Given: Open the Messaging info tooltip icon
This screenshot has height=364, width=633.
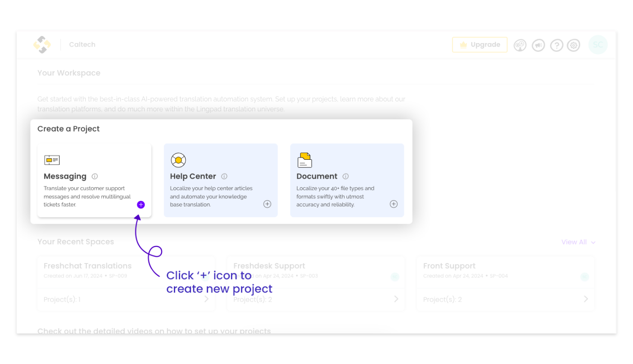Looking at the screenshot, I should pyautogui.click(x=95, y=176).
